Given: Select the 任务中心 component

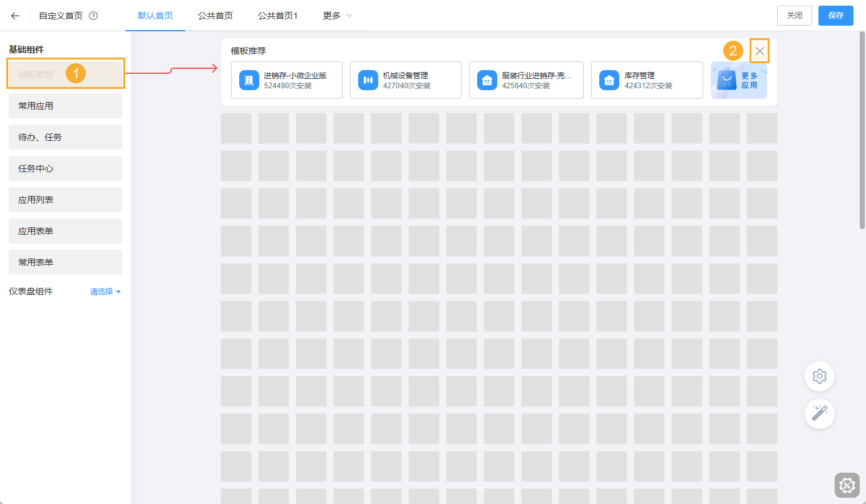Looking at the screenshot, I should 65,168.
